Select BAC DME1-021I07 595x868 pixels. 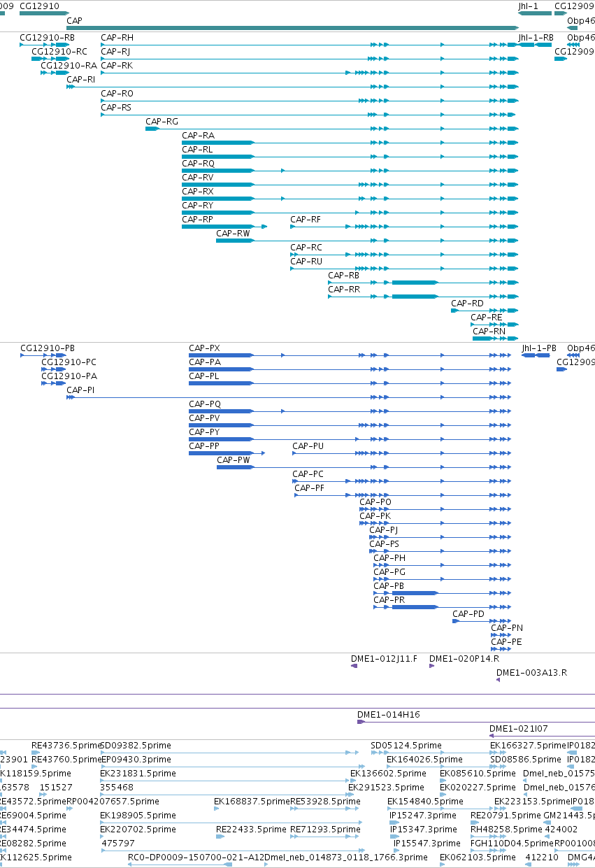click(x=542, y=736)
